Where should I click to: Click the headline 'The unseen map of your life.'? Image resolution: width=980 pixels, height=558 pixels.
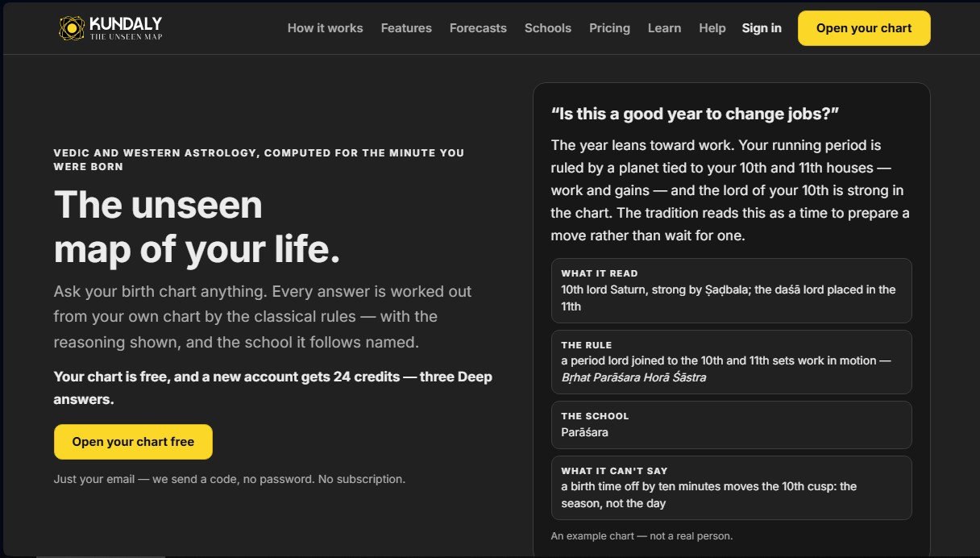point(197,227)
